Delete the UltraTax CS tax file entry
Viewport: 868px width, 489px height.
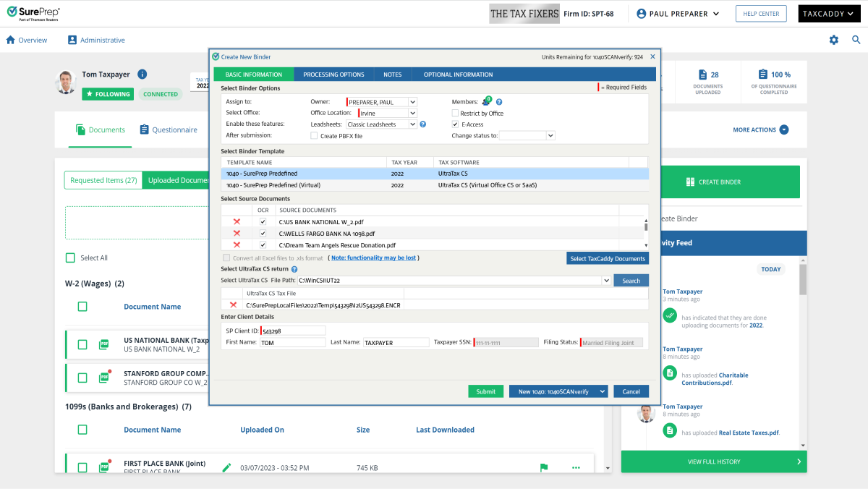click(x=233, y=305)
